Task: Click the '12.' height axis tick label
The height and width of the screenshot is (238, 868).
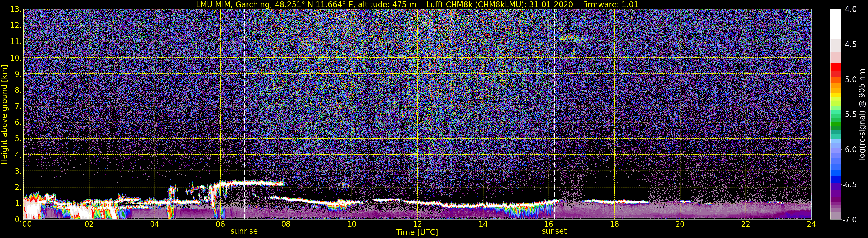Action: click(x=16, y=26)
